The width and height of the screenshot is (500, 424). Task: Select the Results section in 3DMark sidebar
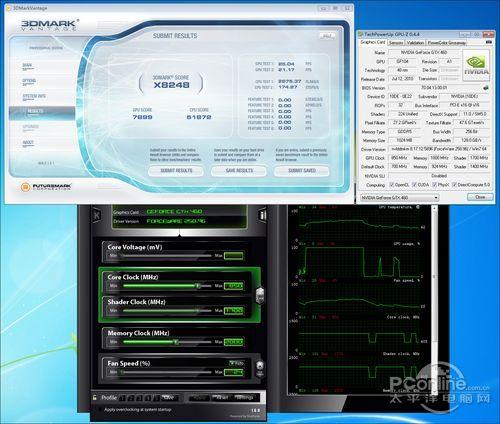(x=42, y=113)
